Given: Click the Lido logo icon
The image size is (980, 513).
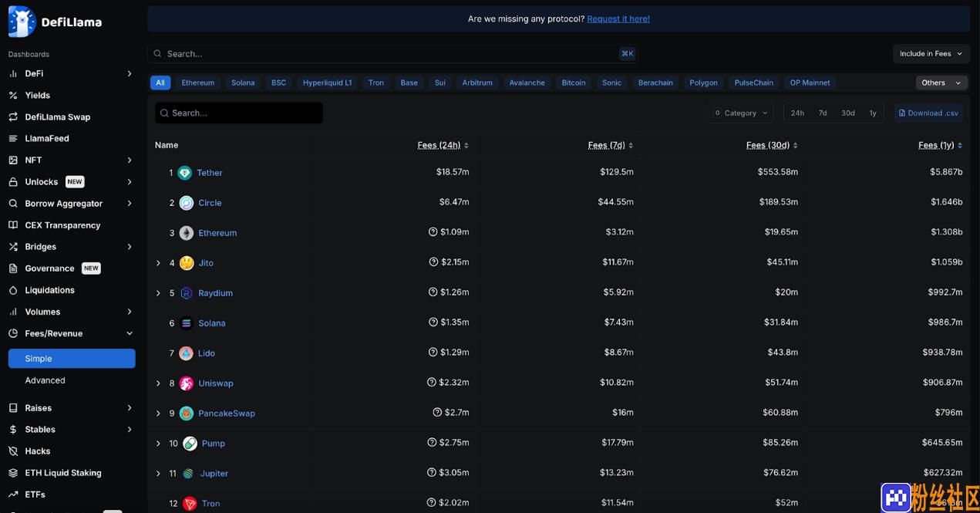Looking at the screenshot, I should pyautogui.click(x=187, y=353).
